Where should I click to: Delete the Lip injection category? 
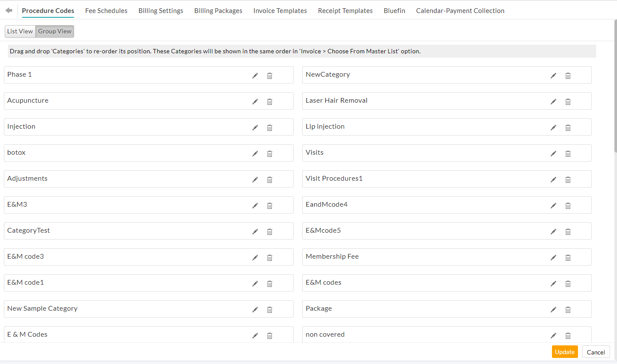[568, 127]
